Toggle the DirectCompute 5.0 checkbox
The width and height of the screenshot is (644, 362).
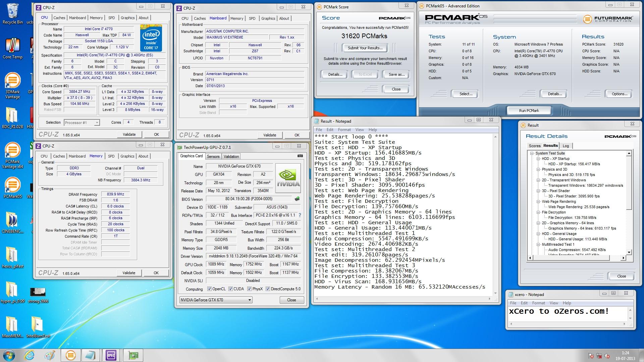(268, 289)
